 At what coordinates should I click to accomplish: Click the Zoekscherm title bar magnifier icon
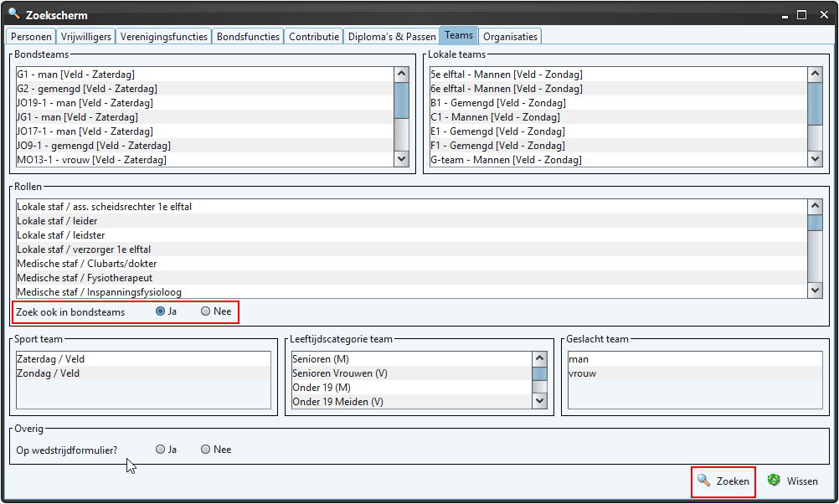tap(14, 14)
